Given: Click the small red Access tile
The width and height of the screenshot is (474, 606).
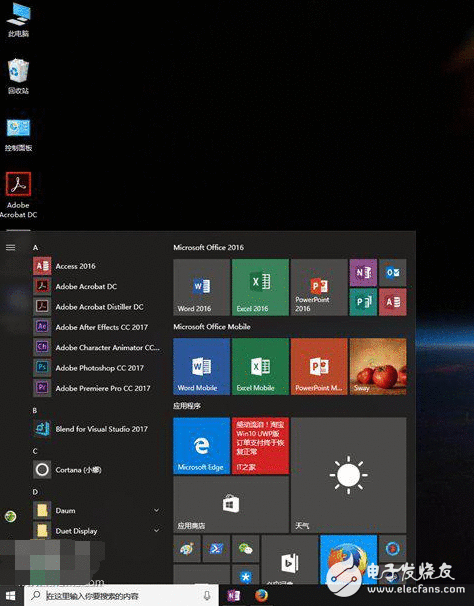Looking at the screenshot, I should pyautogui.click(x=392, y=302).
